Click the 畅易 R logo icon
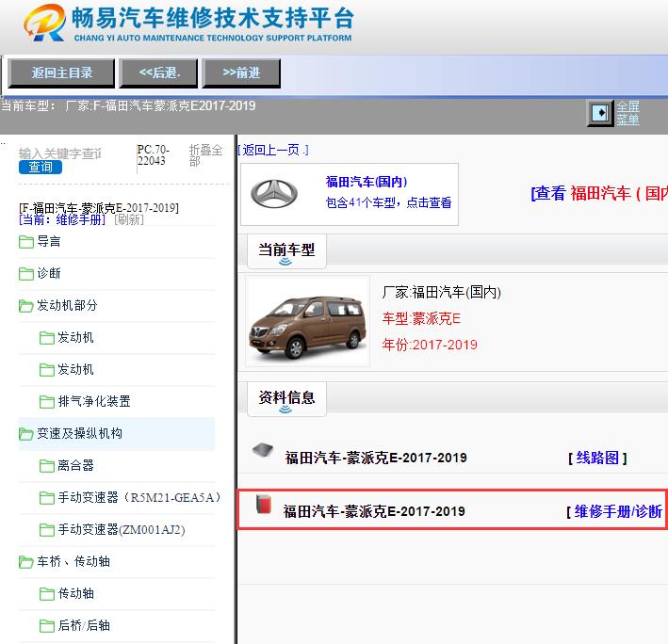 coord(44,23)
